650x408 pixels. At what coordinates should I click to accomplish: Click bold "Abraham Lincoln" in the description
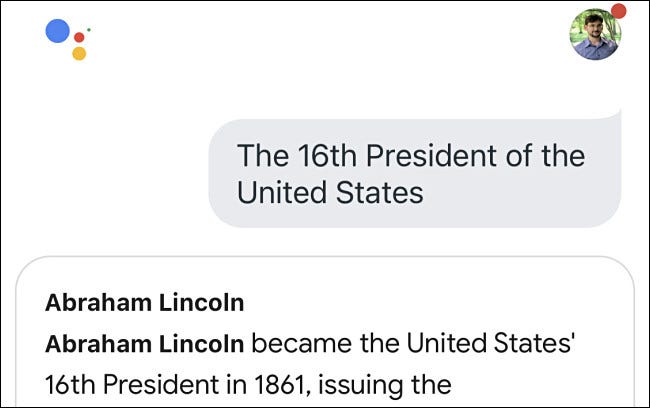tap(145, 343)
